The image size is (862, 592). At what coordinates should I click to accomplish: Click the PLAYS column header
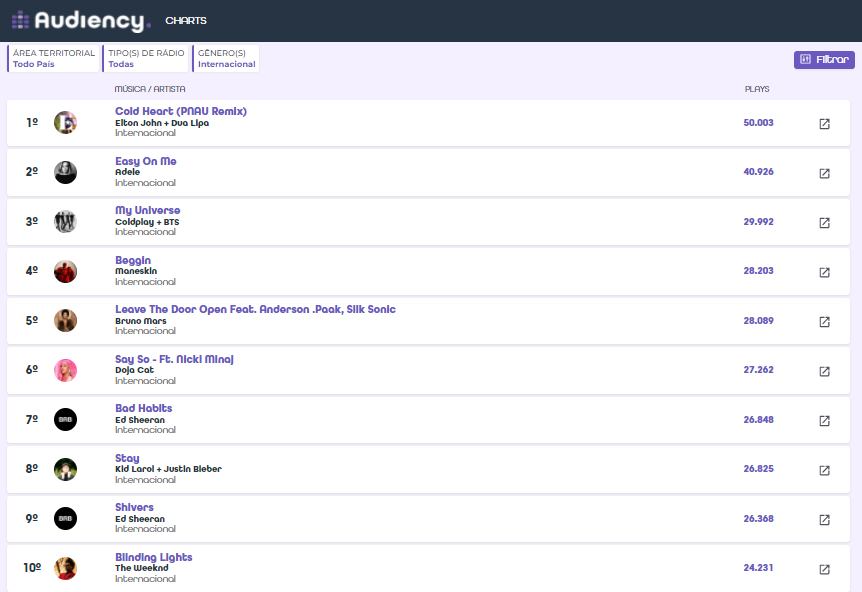[756, 88]
